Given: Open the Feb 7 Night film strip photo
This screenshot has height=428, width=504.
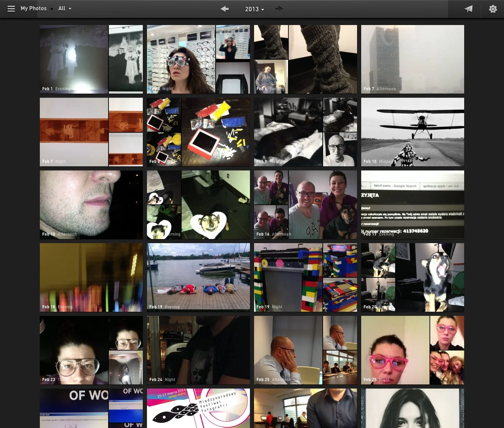Looking at the screenshot, I should [x=74, y=132].
